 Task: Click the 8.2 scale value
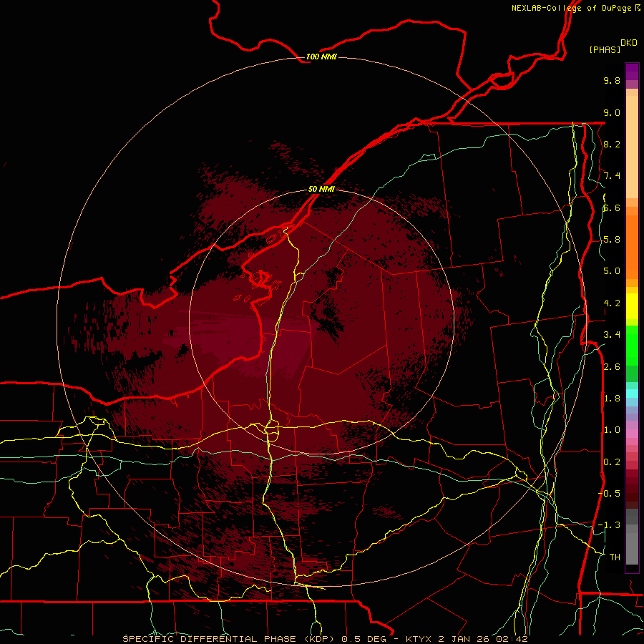(612, 144)
